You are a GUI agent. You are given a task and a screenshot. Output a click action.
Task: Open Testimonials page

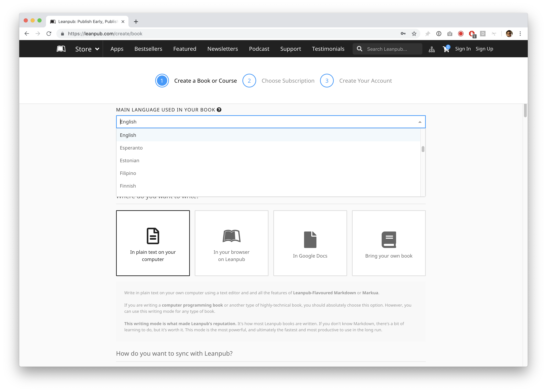(x=328, y=49)
